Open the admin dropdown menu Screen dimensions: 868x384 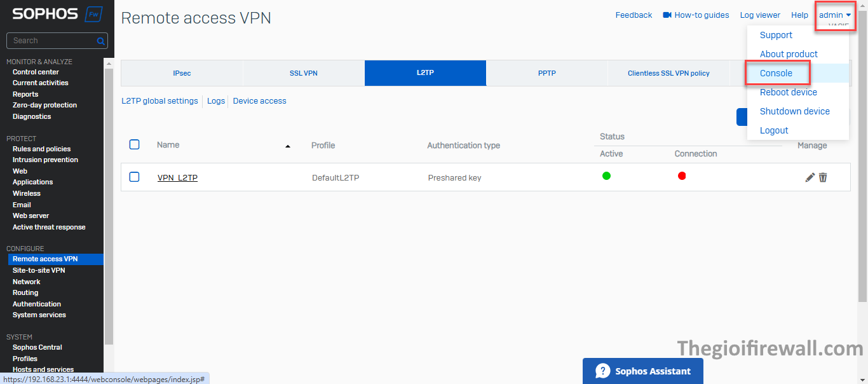tap(834, 15)
